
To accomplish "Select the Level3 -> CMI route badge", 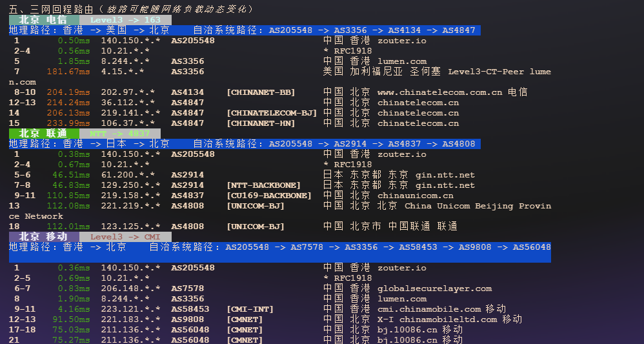I will pos(125,237).
